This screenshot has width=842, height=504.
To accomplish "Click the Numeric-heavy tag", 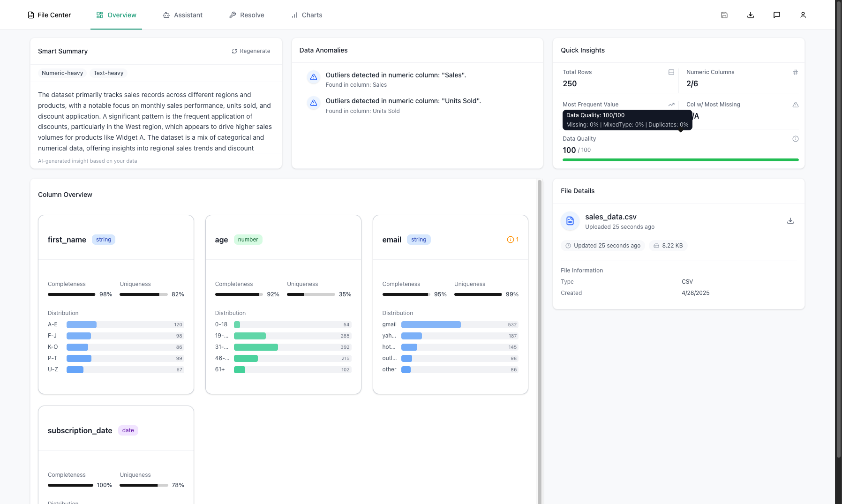I will [62, 73].
